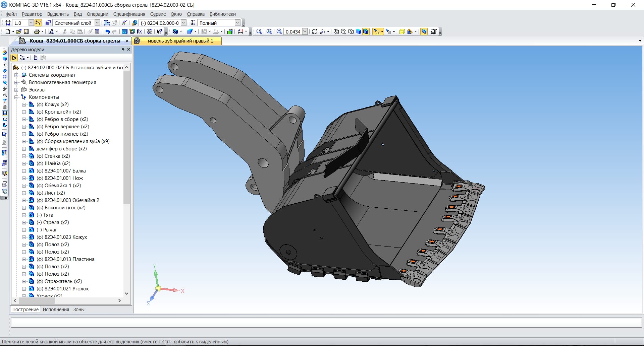Toggle the perspective projection button
The height and width of the screenshot is (346, 644).
pos(402,31)
